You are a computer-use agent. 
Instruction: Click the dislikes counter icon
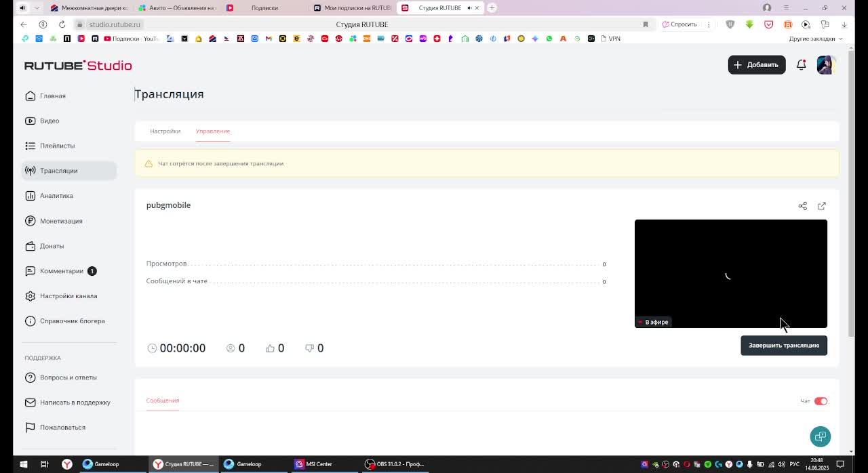[309, 348]
